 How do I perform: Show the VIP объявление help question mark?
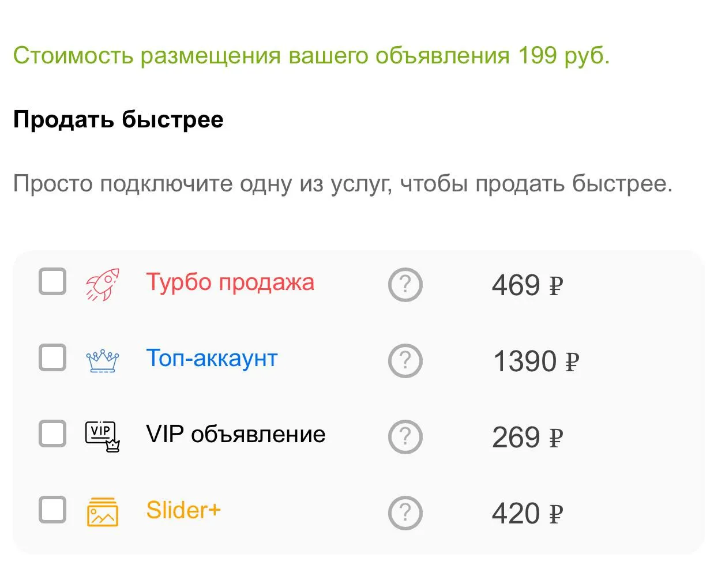click(405, 437)
